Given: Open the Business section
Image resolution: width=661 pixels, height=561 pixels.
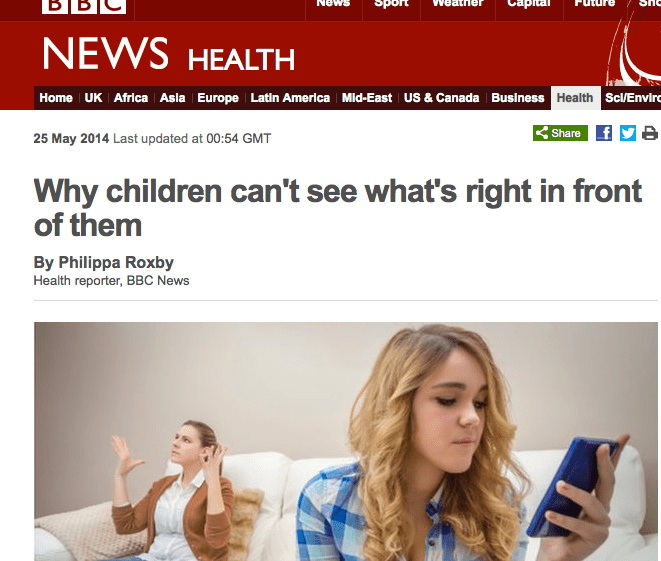Looking at the screenshot, I should pyautogui.click(x=518, y=98).
